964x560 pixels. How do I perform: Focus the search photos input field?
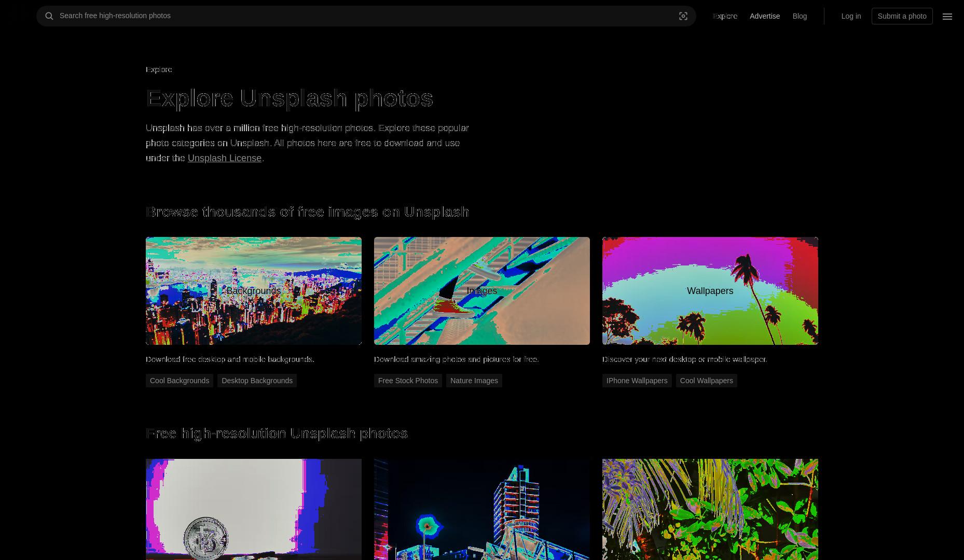[366, 16]
